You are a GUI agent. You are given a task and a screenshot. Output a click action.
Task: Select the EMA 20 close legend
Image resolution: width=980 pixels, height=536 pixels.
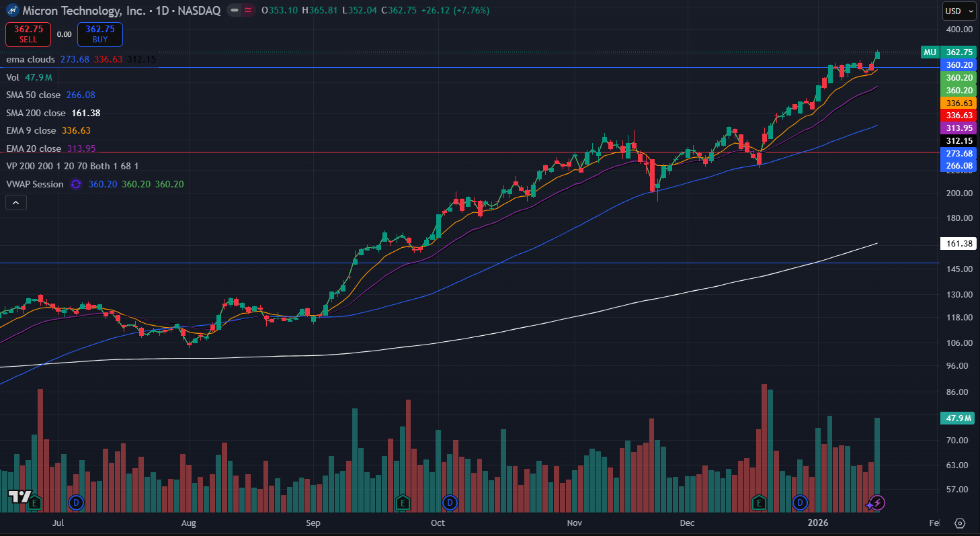click(34, 148)
